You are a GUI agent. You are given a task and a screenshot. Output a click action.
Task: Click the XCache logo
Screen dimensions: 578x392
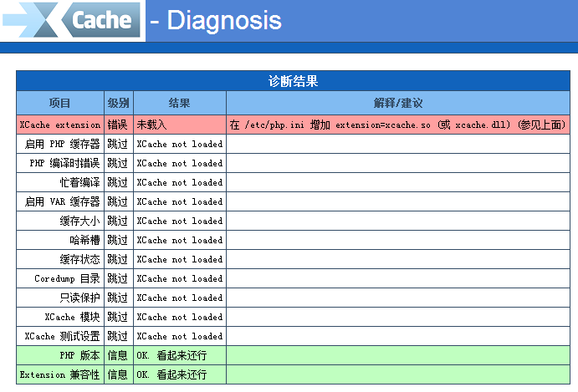click(71, 20)
